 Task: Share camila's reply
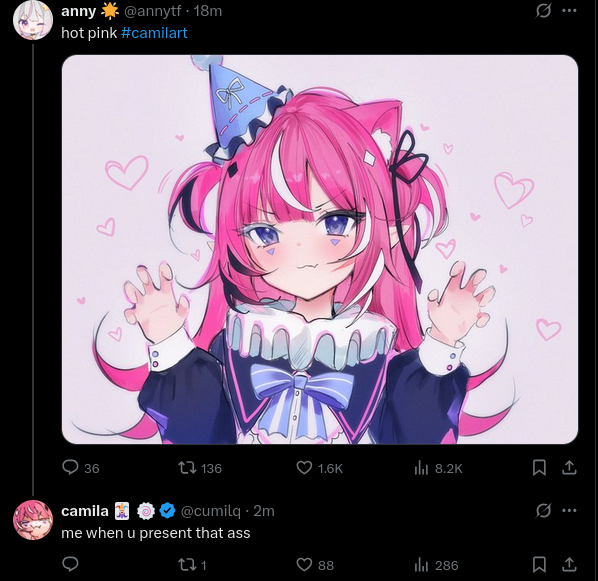[x=569, y=564]
